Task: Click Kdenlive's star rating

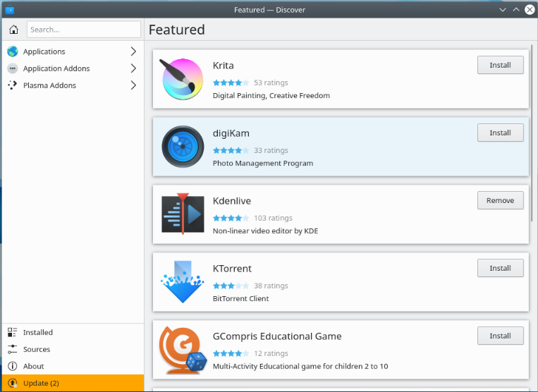Action: (x=231, y=218)
